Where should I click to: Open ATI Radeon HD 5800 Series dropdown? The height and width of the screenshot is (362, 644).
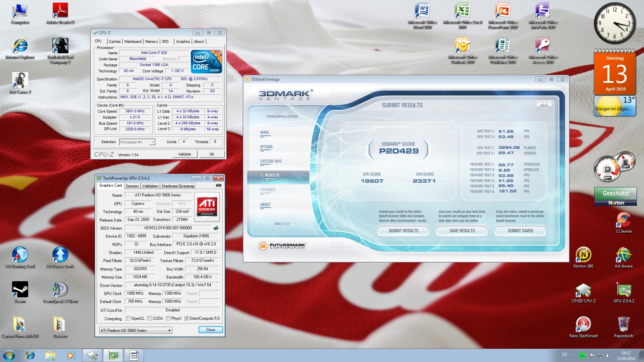tap(136, 330)
